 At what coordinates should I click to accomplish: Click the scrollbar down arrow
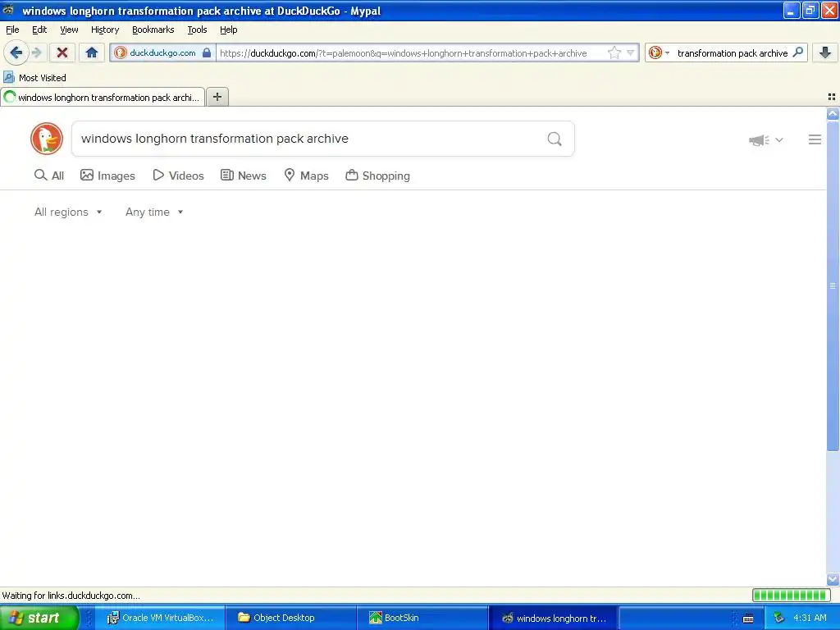point(833,579)
